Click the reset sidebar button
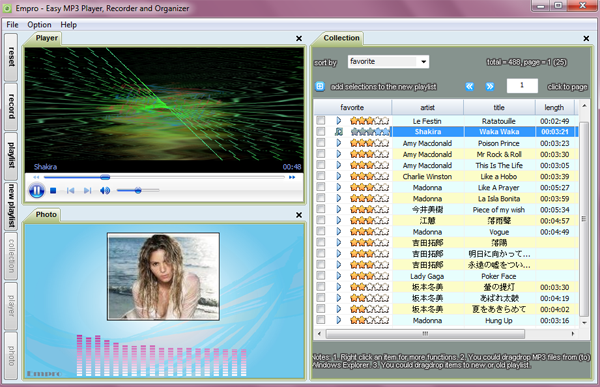Image resolution: width=600 pixels, height=387 pixels. point(11,57)
